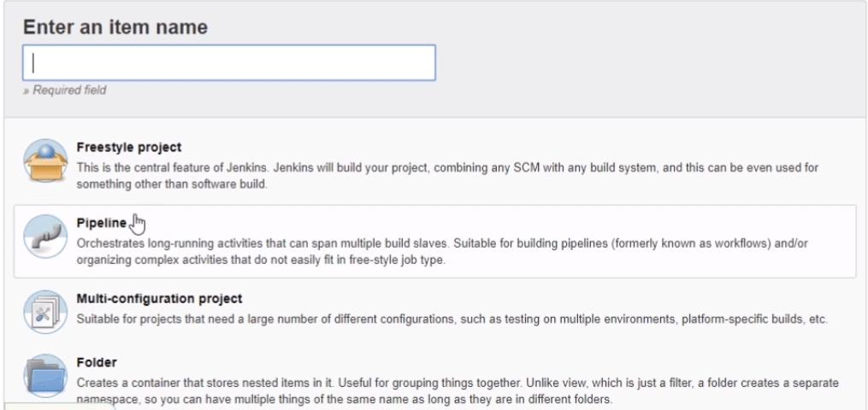
Task: Click the 'Enter an item name' heading
Action: coord(115,26)
